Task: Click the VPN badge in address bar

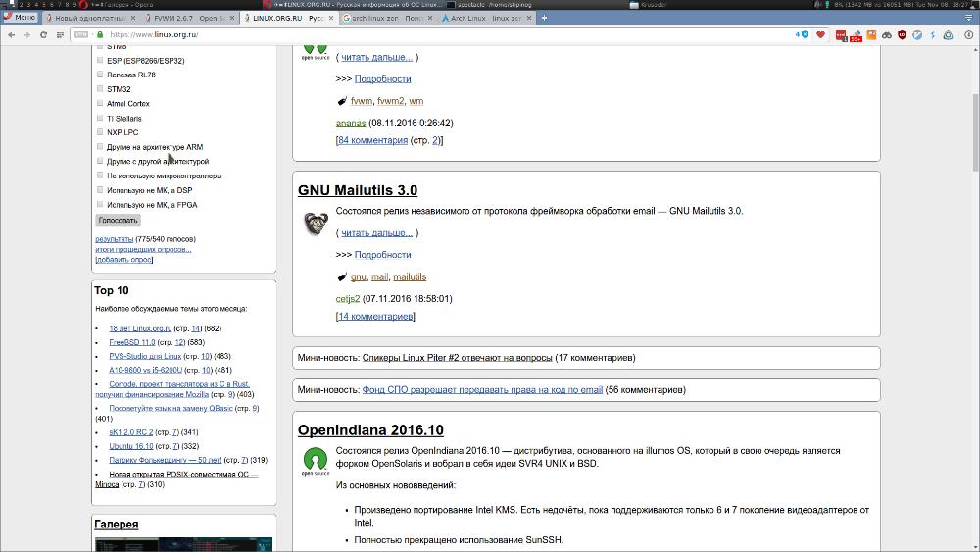Action: tap(81, 35)
